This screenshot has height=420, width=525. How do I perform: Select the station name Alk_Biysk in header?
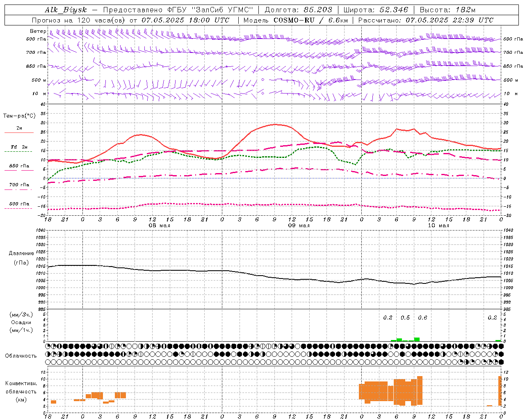coord(66,10)
